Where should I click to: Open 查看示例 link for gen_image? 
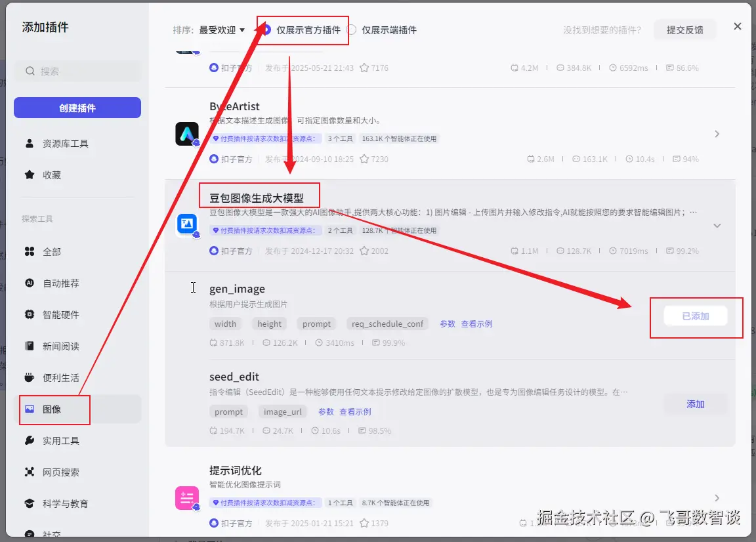(x=476, y=324)
